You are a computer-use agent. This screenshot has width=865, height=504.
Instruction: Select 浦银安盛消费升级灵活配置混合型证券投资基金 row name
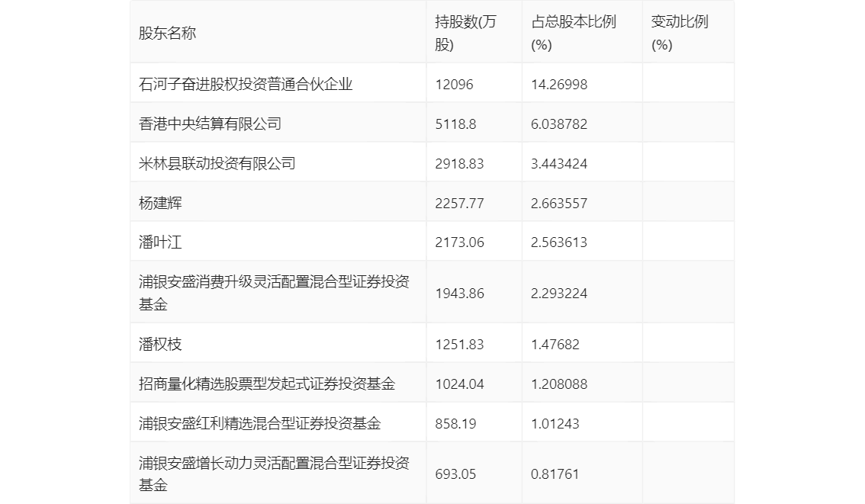274,293
